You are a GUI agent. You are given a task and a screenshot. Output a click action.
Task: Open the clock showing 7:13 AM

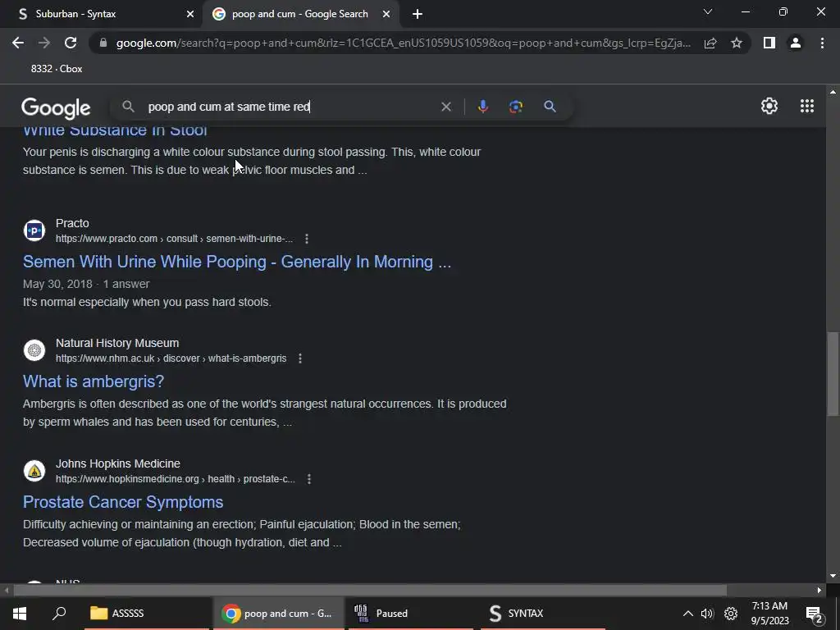point(769,614)
